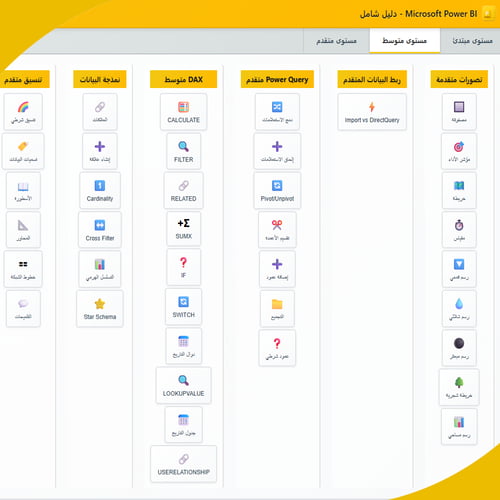Screen dimensions: 500x500
Task: Select the FILTER magnifier icon
Action: click(x=183, y=146)
